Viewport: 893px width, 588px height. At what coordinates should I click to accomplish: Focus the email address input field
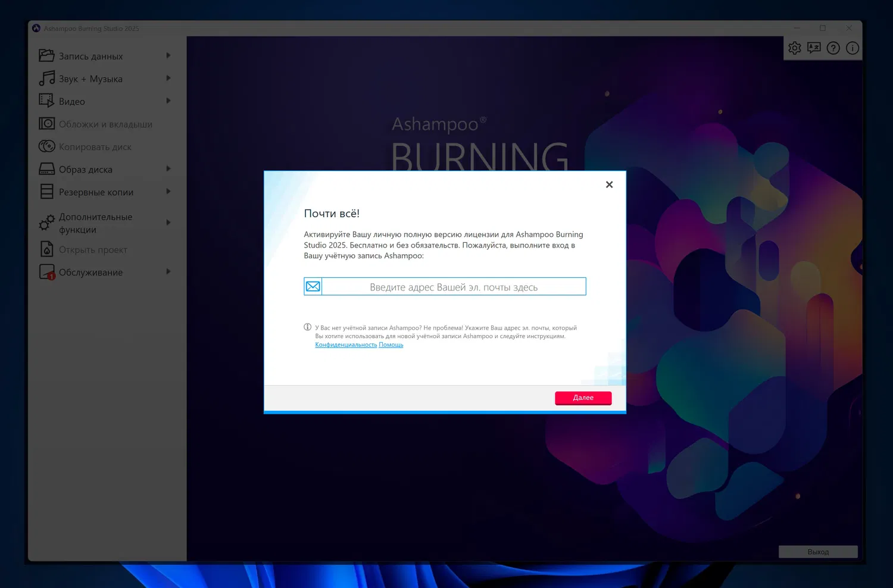click(454, 286)
